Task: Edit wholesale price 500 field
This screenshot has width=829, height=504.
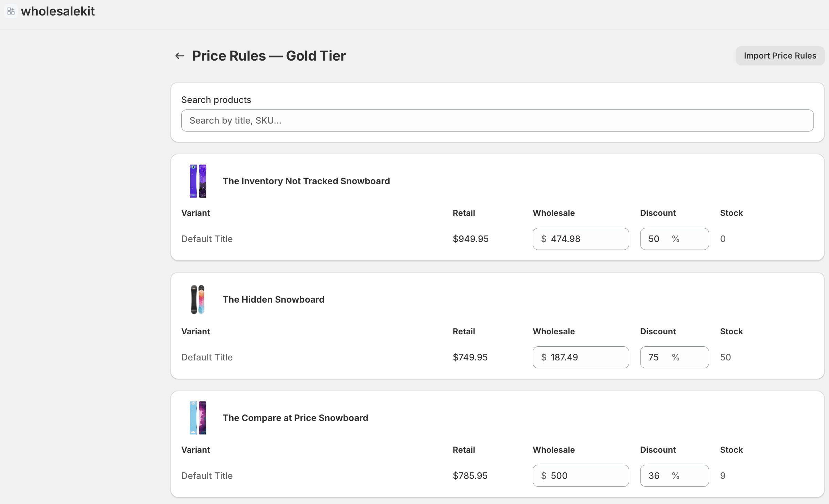Action: [581, 476]
